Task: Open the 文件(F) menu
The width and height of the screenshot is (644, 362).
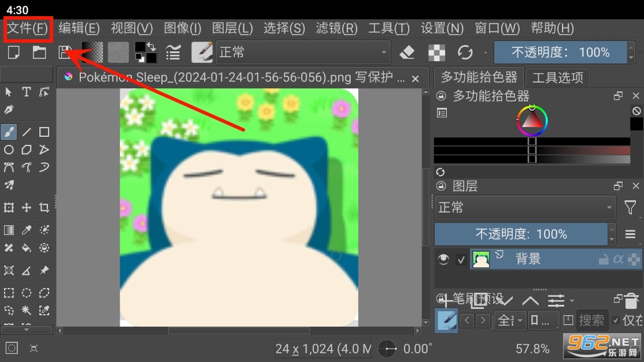Action: (x=28, y=28)
